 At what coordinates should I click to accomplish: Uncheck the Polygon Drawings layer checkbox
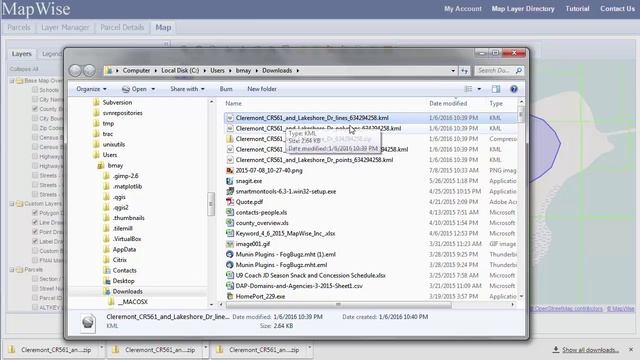(35, 213)
